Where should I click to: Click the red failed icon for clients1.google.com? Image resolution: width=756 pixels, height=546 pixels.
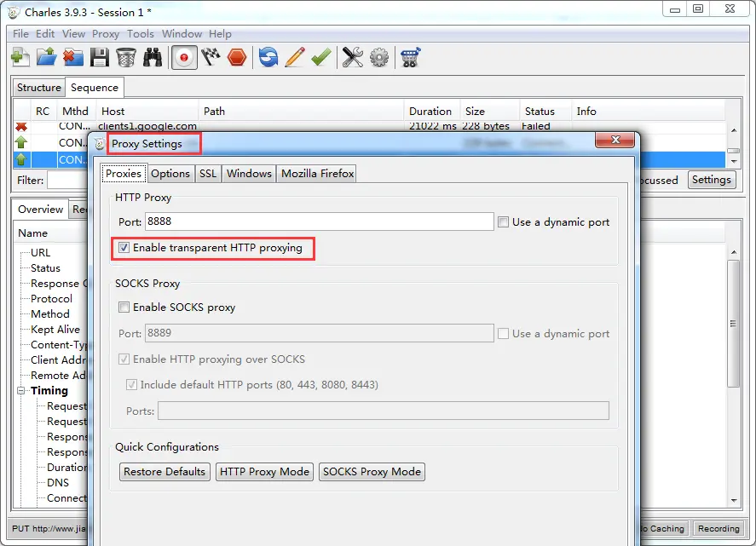[21, 126]
